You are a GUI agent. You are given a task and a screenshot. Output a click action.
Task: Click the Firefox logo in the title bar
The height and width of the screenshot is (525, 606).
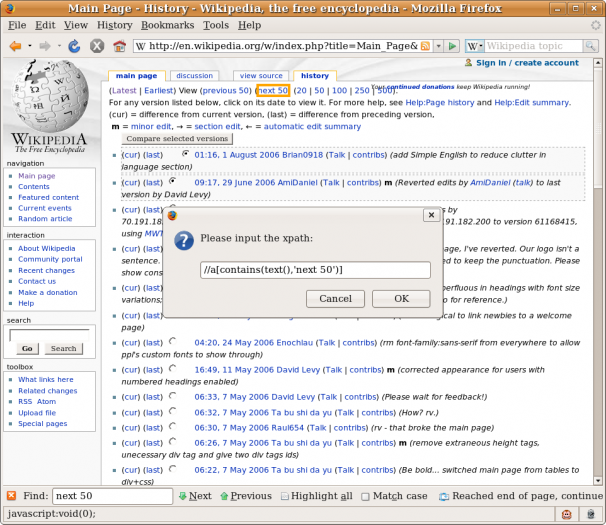pos(10,8)
